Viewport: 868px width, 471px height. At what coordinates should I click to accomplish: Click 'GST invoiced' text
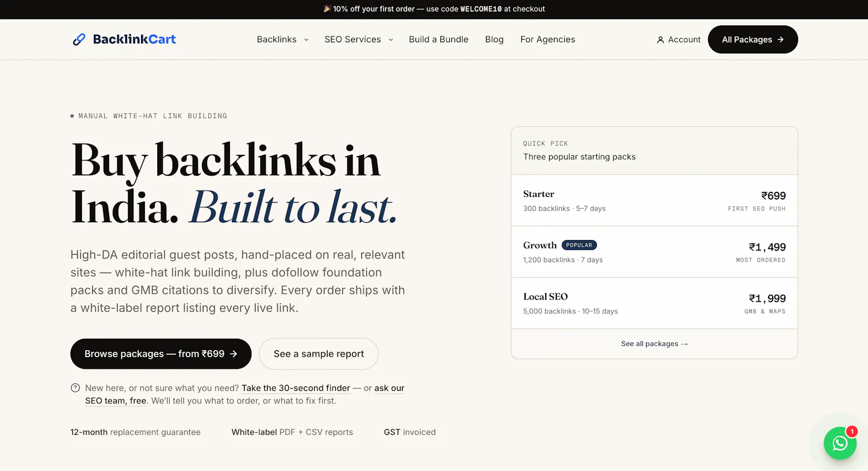[x=410, y=432]
